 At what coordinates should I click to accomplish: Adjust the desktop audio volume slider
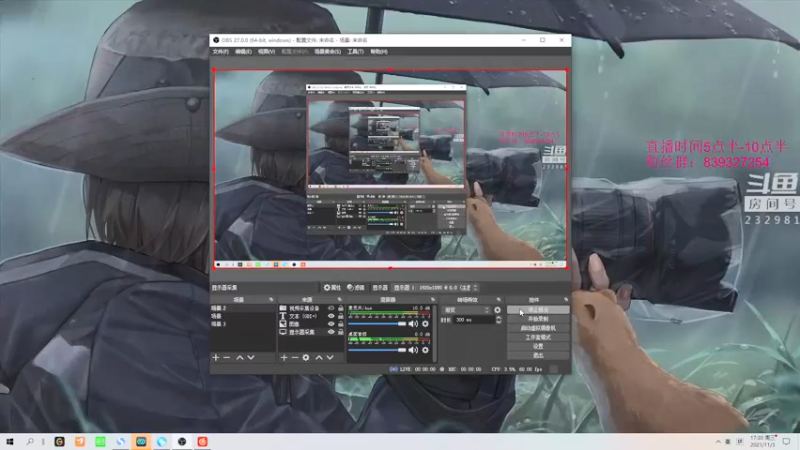coord(377,350)
